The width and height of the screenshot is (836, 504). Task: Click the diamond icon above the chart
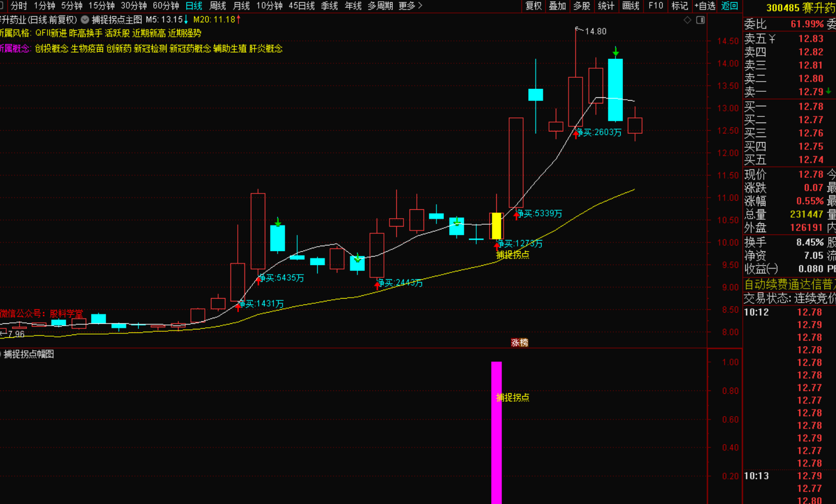pos(687,20)
